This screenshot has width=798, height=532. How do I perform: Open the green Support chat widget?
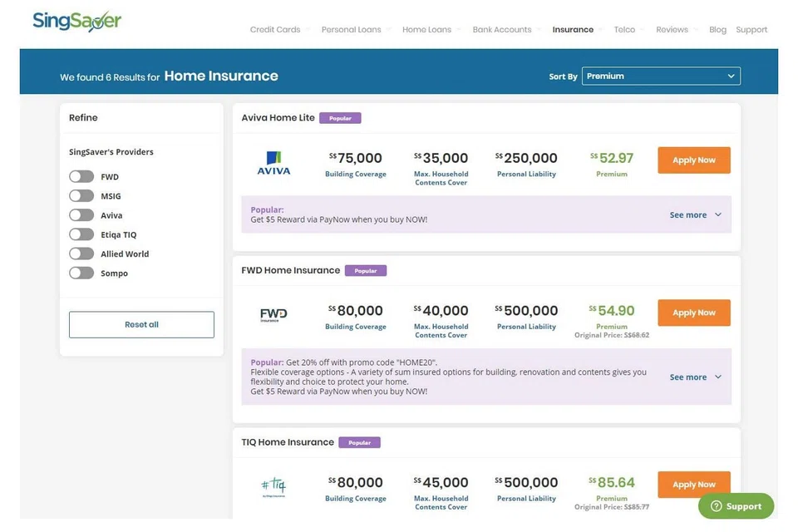[736, 506]
